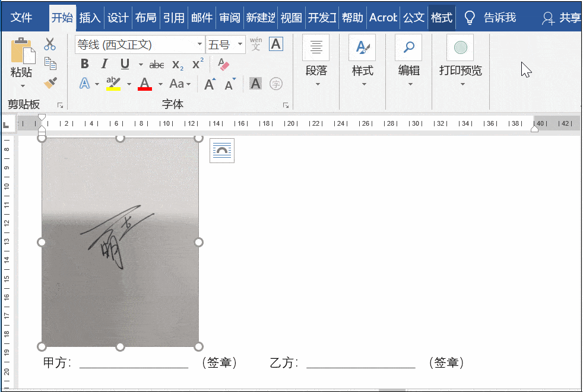This screenshot has width=583, height=392.
Task: Click the Grow Font icon
Action: (209, 84)
